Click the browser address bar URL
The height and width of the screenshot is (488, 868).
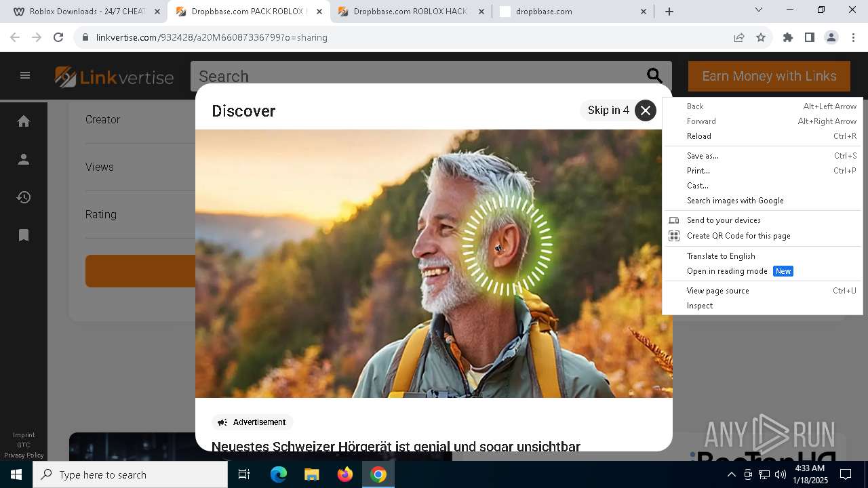(212, 37)
